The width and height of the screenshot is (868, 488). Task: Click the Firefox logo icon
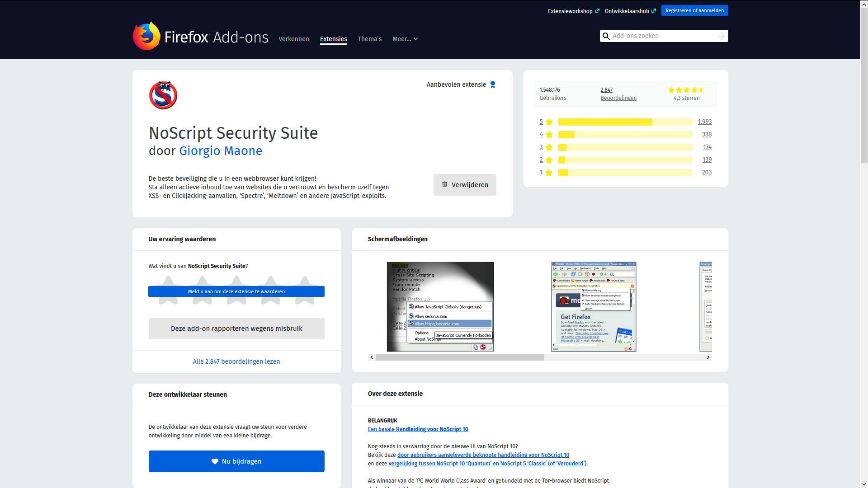point(146,36)
